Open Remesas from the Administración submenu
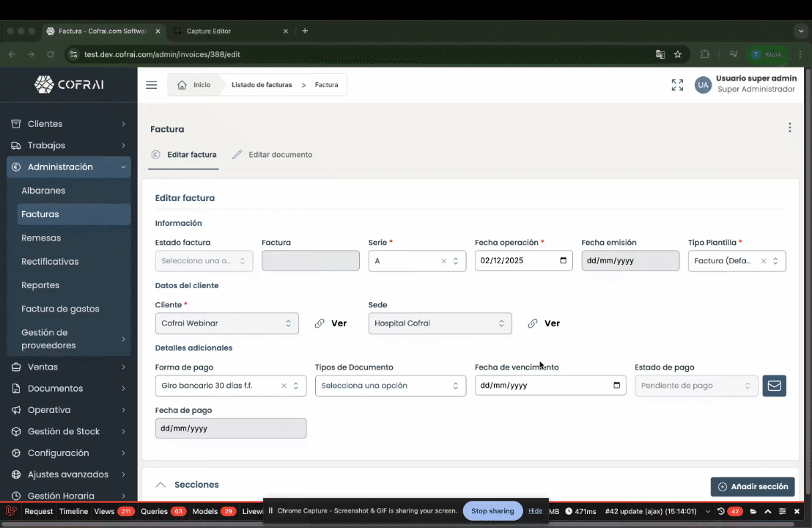Screen dimensions: 812x528 [41, 238]
